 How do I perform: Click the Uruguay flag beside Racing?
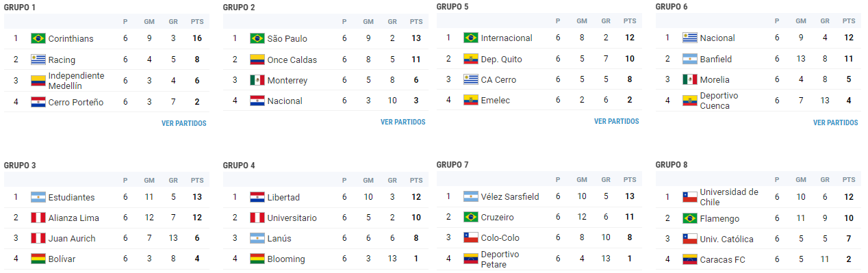(x=38, y=60)
